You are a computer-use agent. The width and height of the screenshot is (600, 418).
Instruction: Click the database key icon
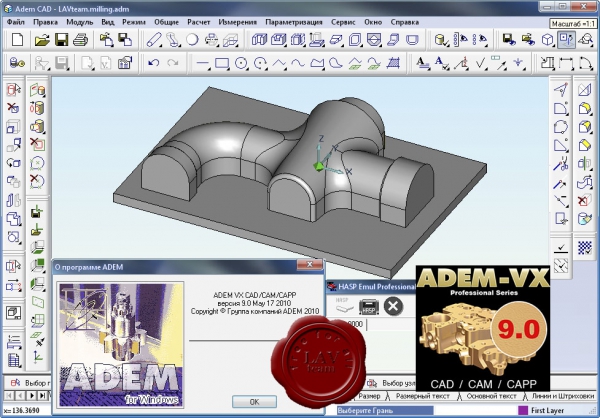pos(17,63)
